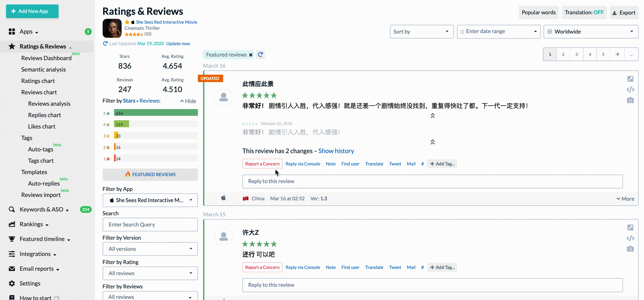This screenshot has height=300, width=644.
Task: Go to page 3 of reviews
Action: coord(576,54)
